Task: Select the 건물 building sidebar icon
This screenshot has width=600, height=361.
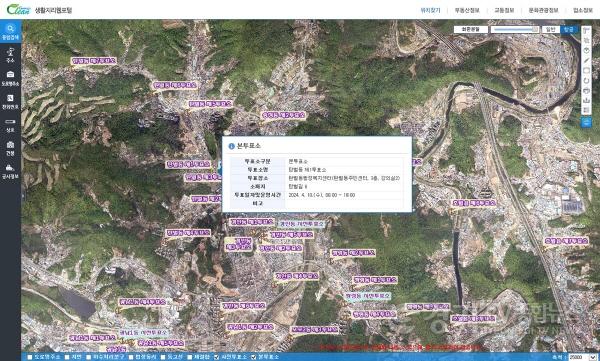Action: 10,149
